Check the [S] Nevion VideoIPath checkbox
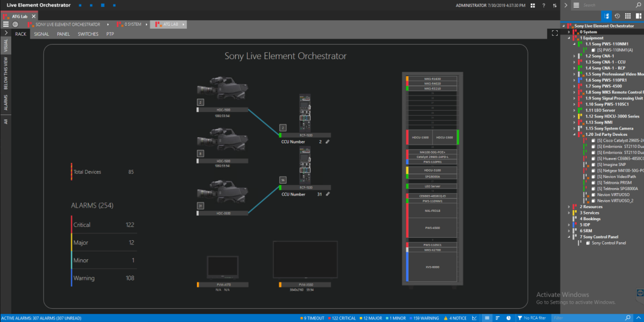 click(x=594, y=177)
